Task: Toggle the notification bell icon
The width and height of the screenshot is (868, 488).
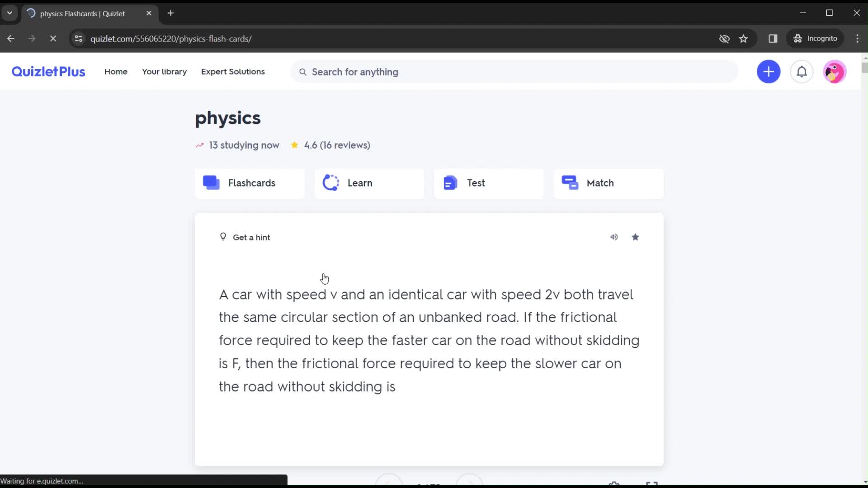Action: 801,71
